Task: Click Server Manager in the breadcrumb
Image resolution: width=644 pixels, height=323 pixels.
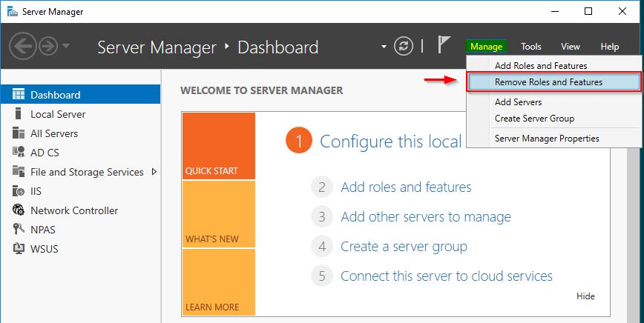Action: click(157, 47)
